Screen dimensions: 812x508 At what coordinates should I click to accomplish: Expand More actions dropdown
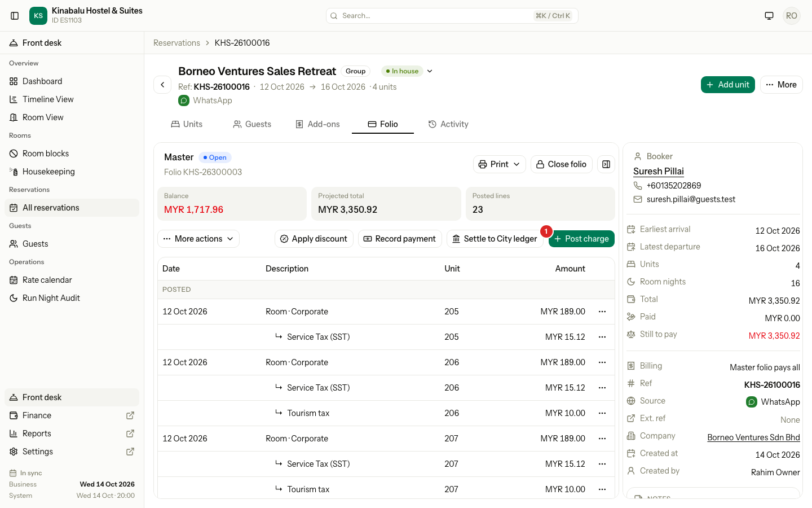pyautogui.click(x=198, y=239)
